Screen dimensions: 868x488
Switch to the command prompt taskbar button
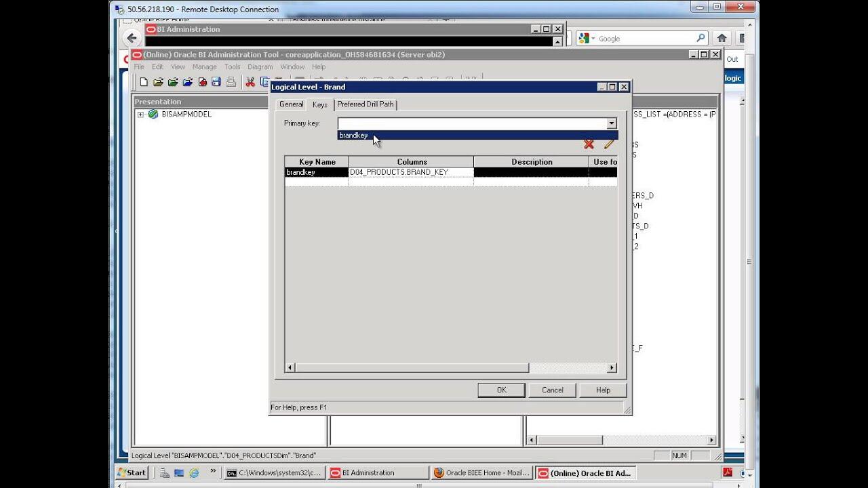(x=274, y=472)
